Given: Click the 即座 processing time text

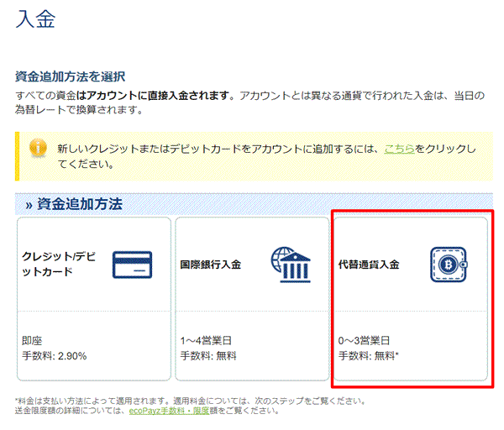Looking at the screenshot, I should (x=32, y=340).
